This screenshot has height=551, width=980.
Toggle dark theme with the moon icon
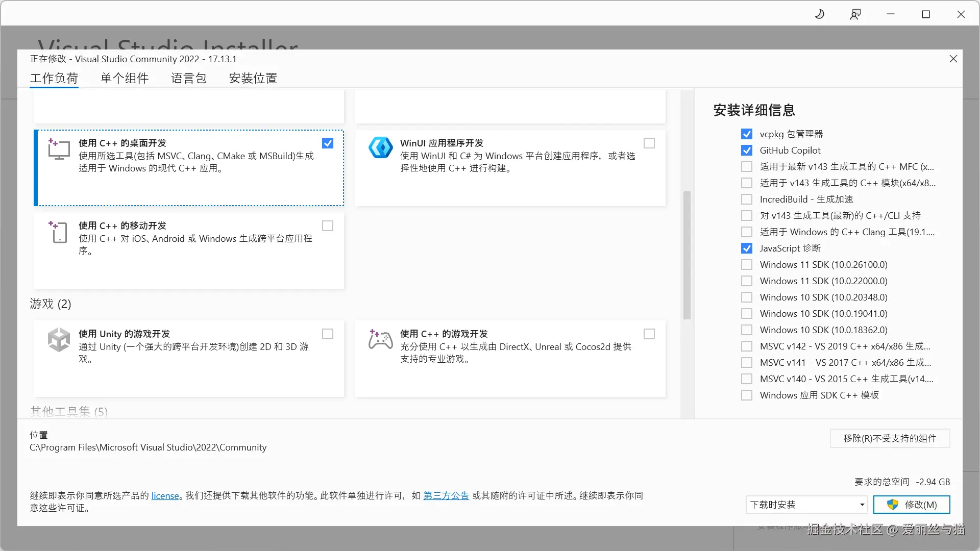820,14
